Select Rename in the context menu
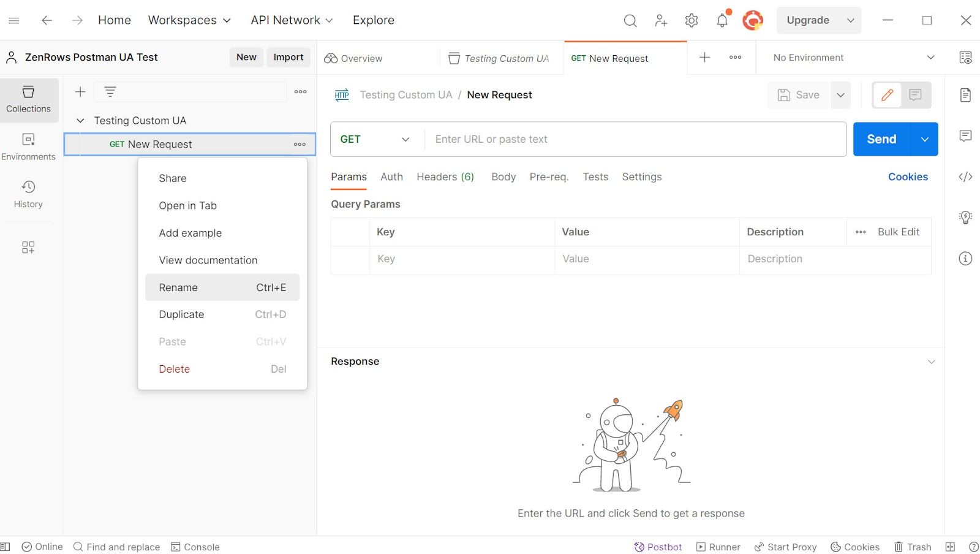The image size is (980, 554). tap(222, 287)
